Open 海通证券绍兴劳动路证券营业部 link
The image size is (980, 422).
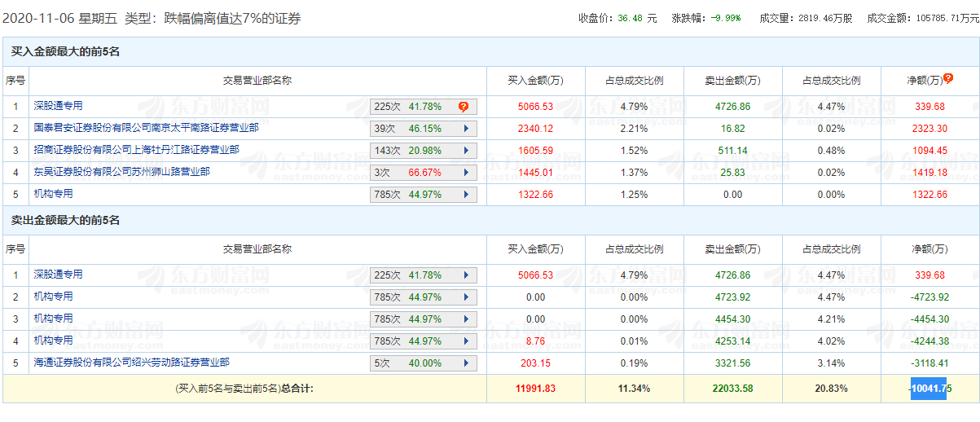(x=131, y=363)
